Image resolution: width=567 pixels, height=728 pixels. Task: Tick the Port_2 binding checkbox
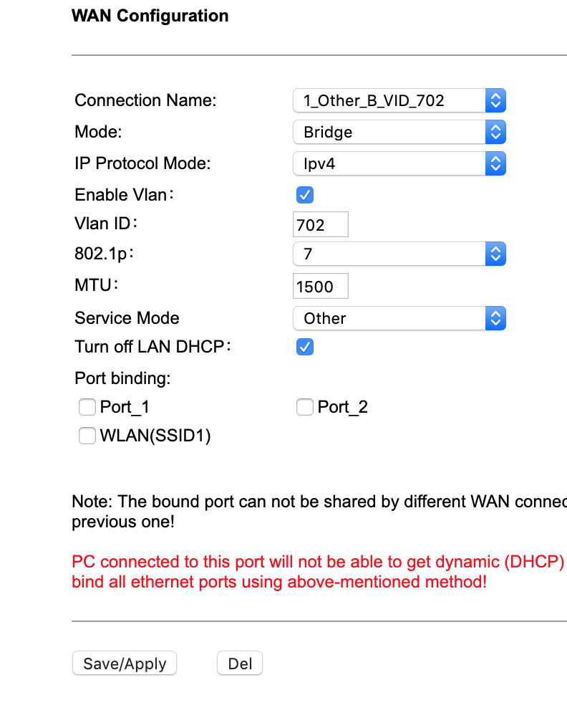click(305, 408)
